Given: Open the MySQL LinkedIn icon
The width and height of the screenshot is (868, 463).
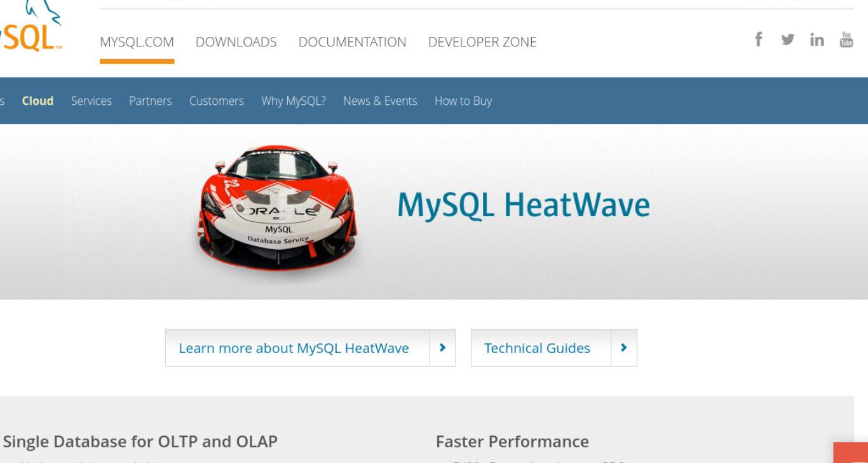Looking at the screenshot, I should [x=817, y=41].
